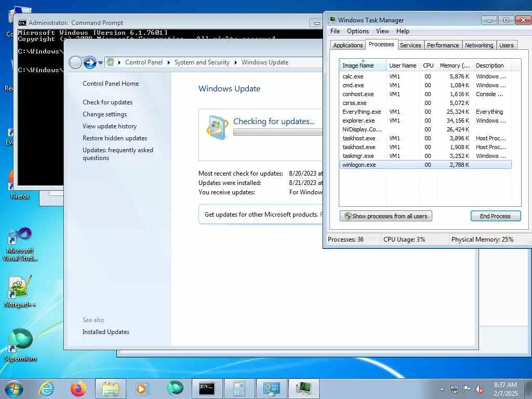
Task: Open Notepad++ desktop shortcut
Action: tap(20, 291)
